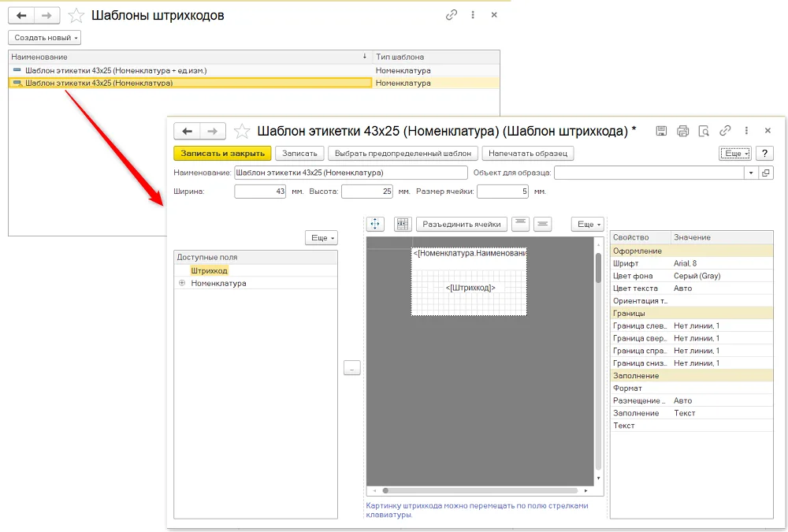This screenshot has width=788, height=532.
Task: Add Шаблоны штрихкодов list to favorites star
Action: point(76,16)
